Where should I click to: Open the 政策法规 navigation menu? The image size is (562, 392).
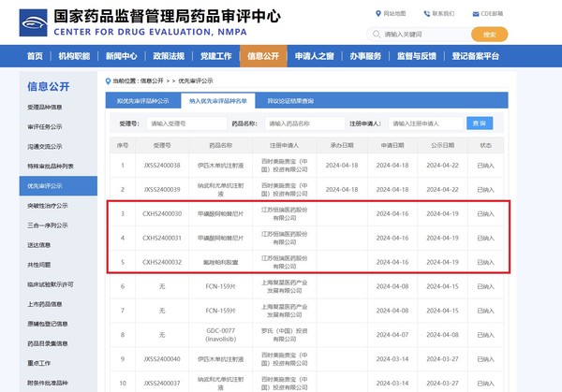[169, 56]
